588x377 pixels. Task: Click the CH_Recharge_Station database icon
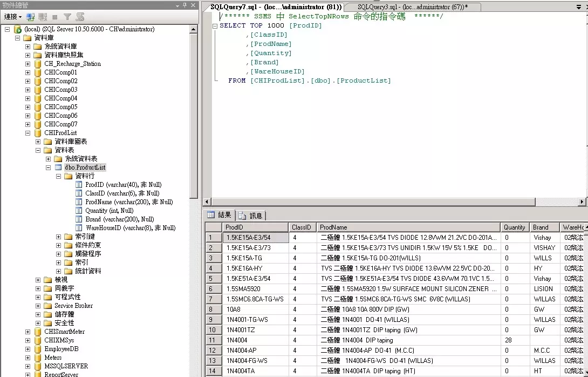tap(38, 64)
